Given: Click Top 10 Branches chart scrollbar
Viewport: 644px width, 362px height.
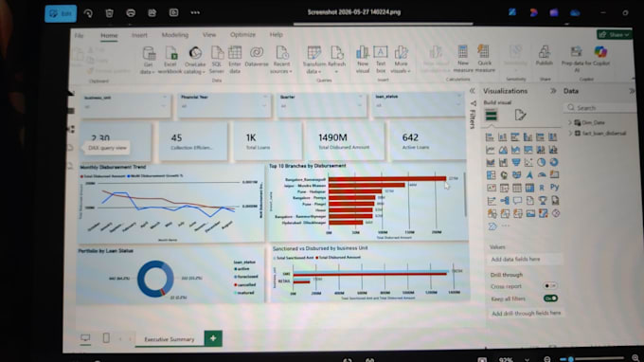Looking at the screenshot, I should coord(465,194).
